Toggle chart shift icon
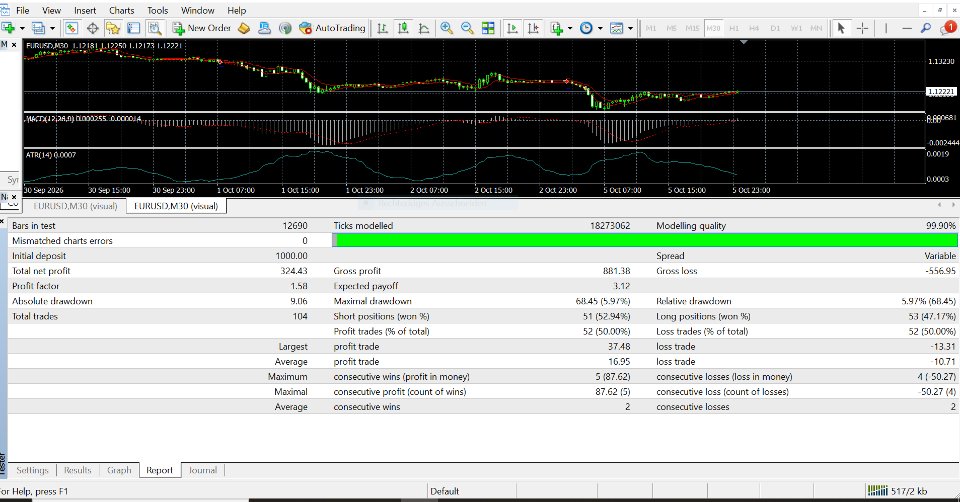Screen dimensions: 960x502 pos(533,28)
